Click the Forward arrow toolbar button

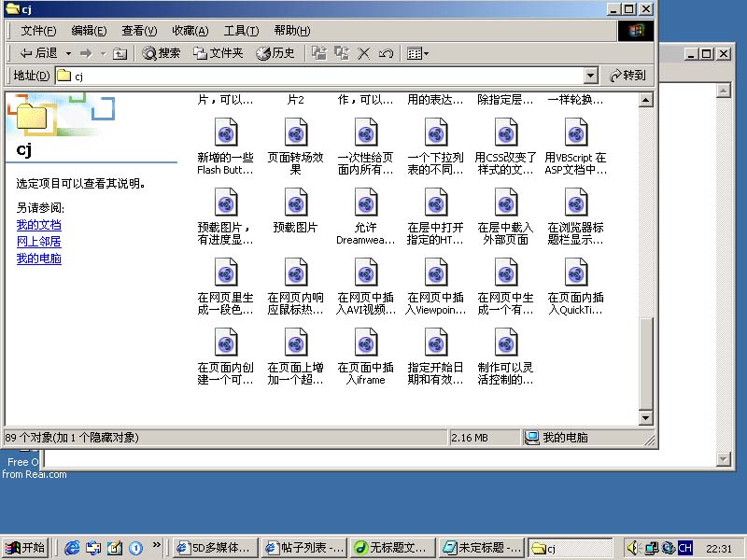coord(86,53)
